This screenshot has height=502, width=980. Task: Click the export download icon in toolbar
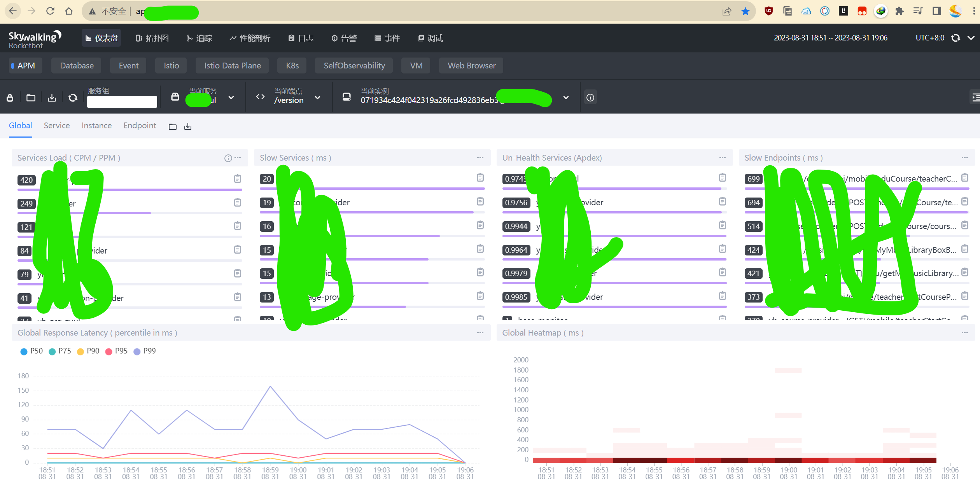pyautogui.click(x=52, y=98)
